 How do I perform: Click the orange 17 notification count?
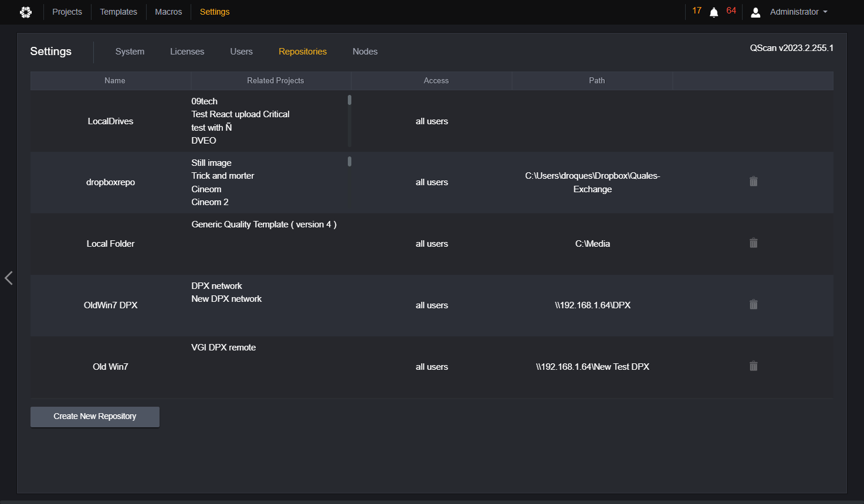click(697, 11)
